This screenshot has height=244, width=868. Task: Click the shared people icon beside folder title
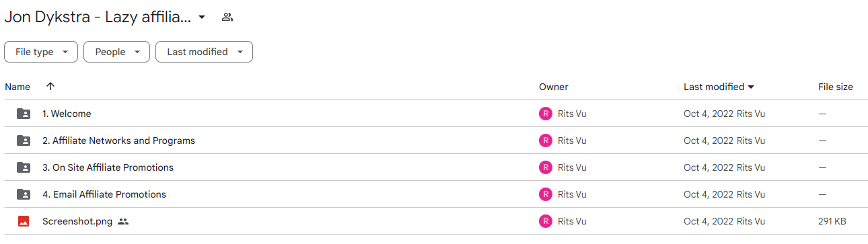point(227,17)
